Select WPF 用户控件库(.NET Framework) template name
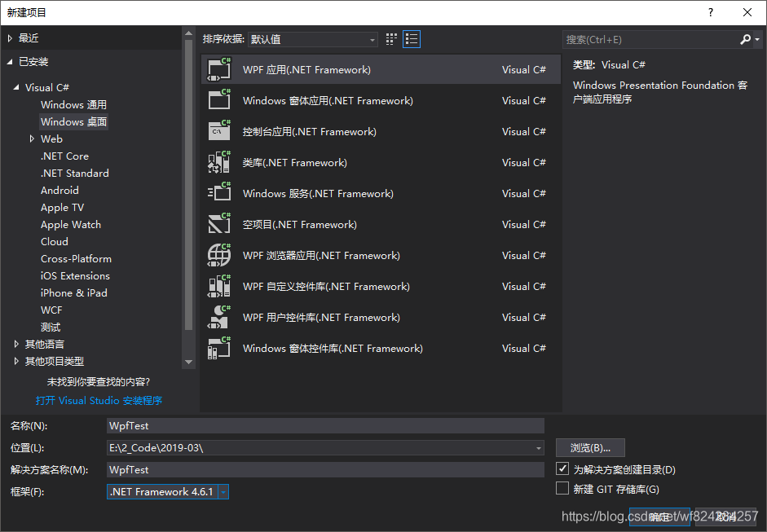 [321, 318]
